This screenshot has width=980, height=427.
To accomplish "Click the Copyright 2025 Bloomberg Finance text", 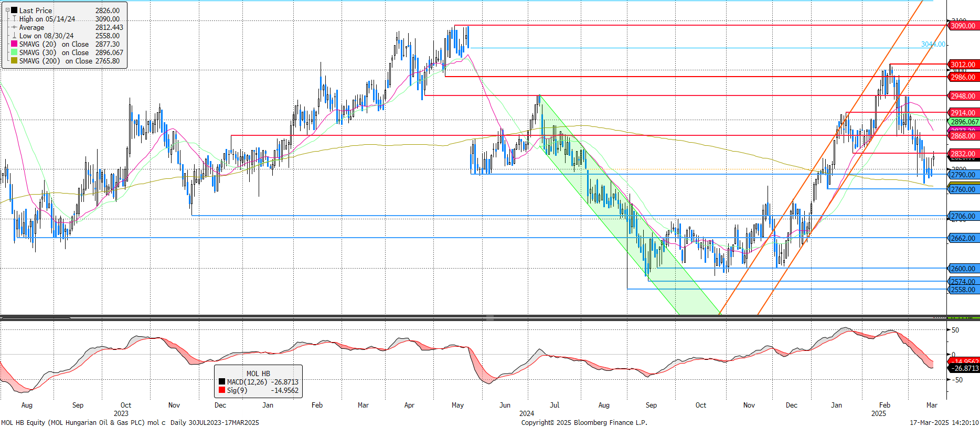I will (584, 422).
